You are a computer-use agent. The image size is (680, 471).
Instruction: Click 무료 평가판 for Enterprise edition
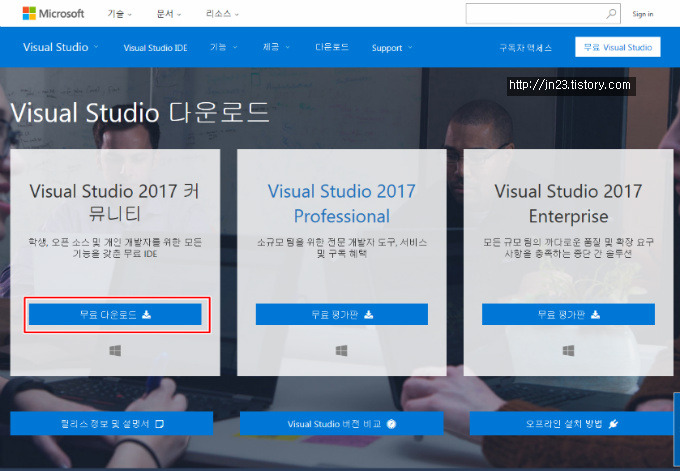coord(568,314)
